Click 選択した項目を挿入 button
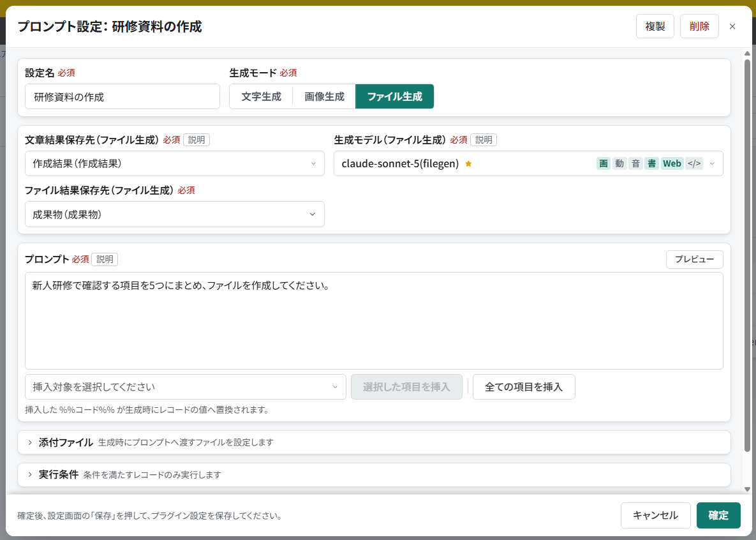 [x=406, y=387]
